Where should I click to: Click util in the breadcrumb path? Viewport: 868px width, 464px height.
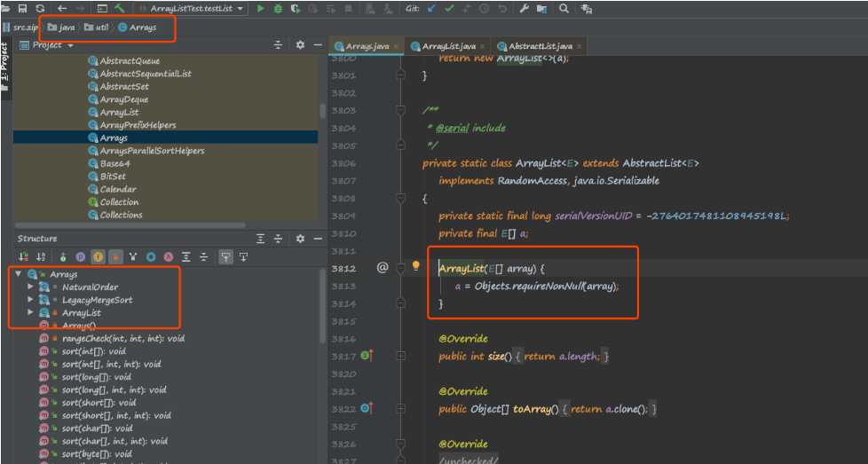[x=97, y=28]
